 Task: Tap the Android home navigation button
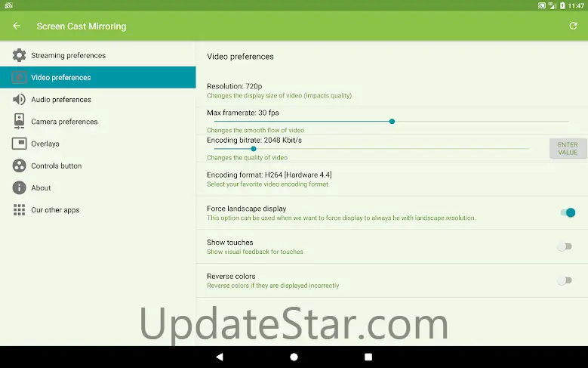[294, 357]
